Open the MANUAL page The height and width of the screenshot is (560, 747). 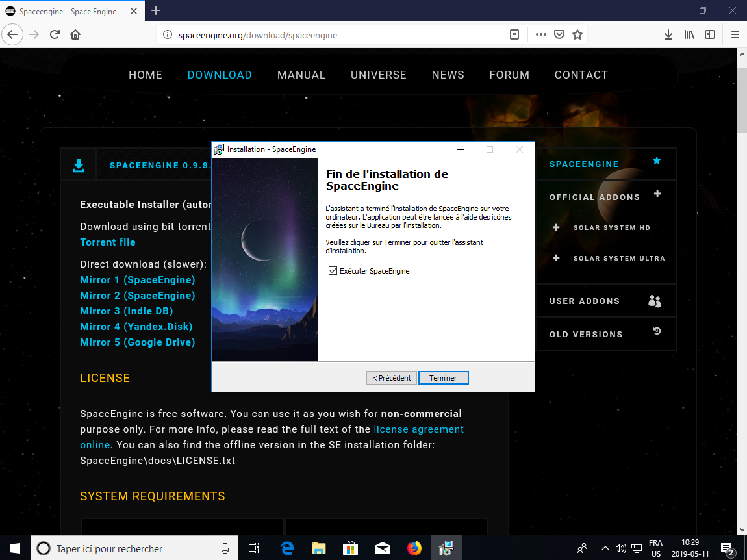[301, 75]
